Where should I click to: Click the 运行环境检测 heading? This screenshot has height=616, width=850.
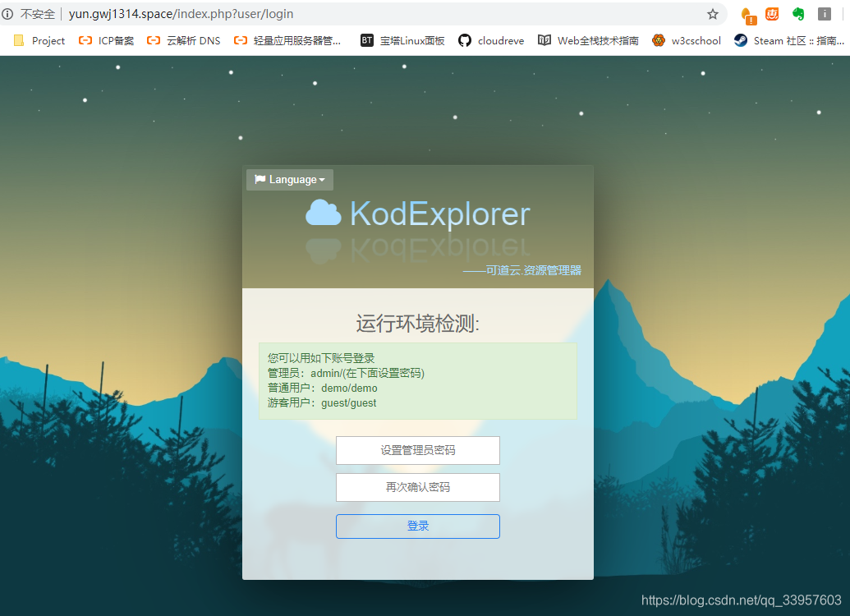pyautogui.click(x=418, y=323)
